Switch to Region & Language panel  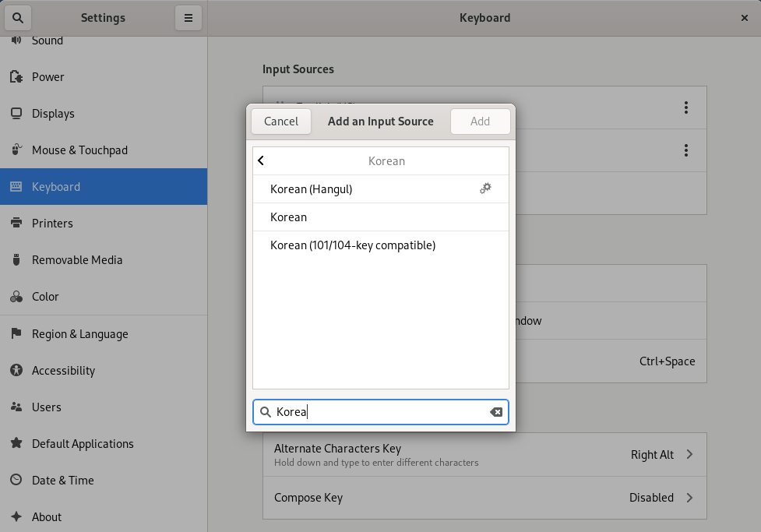[x=79, y=334]
